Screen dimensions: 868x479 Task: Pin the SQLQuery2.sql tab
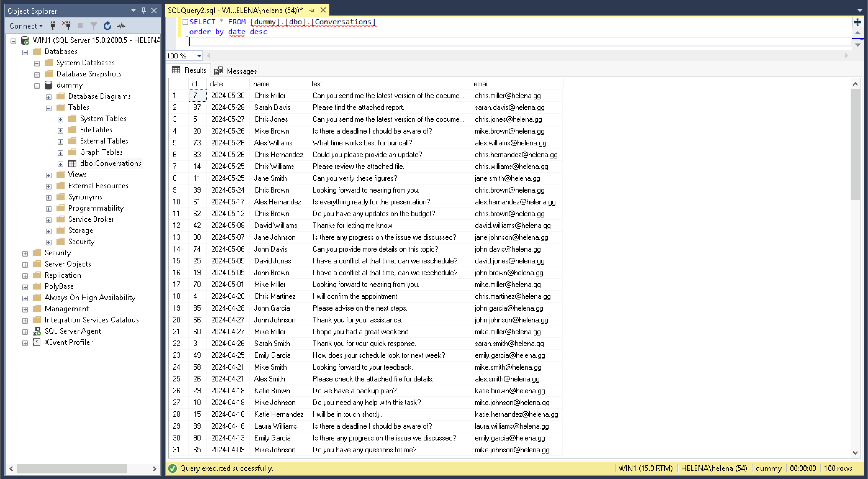[311, 11]
